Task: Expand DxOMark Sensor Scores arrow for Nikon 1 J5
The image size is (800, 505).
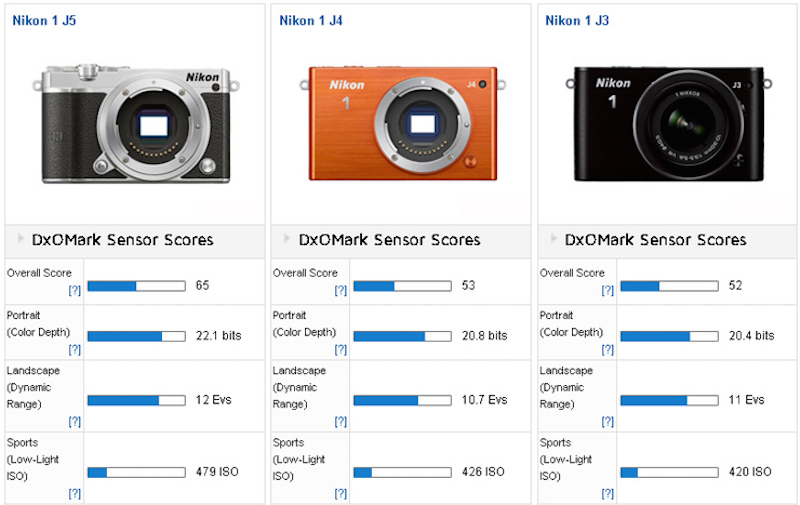Action: point(19,239)
